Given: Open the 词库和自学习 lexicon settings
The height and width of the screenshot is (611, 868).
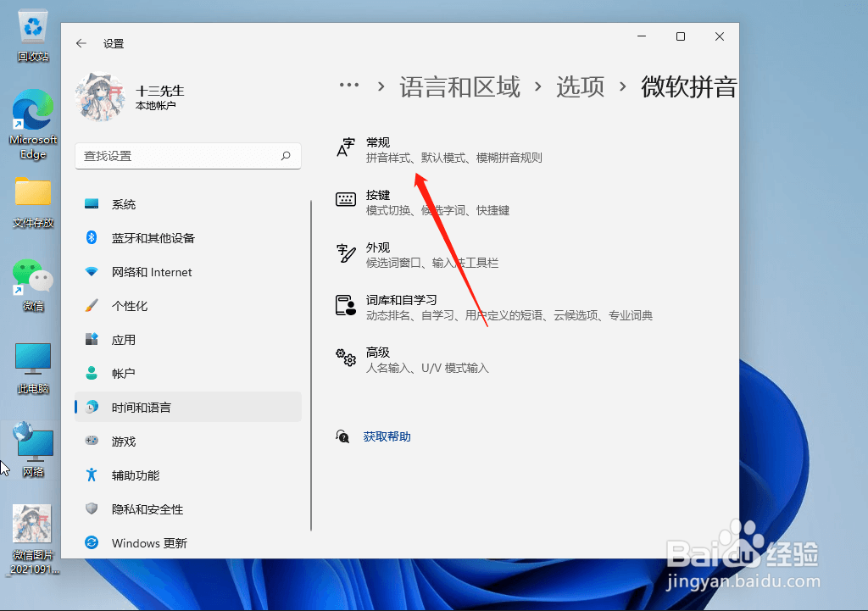Looking at the screenshot, I should pyautogui.click(x=494, y=308).
